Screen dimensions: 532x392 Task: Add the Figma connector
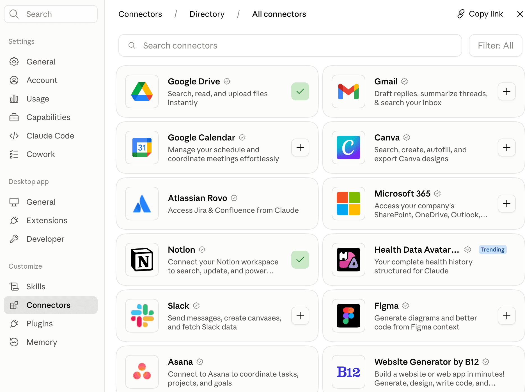[x=507, y=316]
